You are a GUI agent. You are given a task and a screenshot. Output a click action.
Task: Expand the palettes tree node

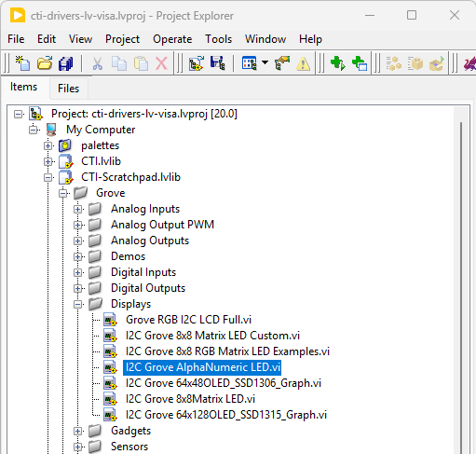48,145
